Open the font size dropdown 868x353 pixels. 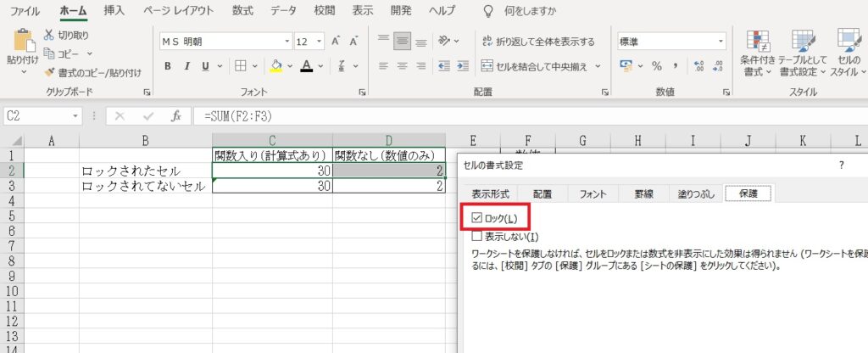click(320, 42)
